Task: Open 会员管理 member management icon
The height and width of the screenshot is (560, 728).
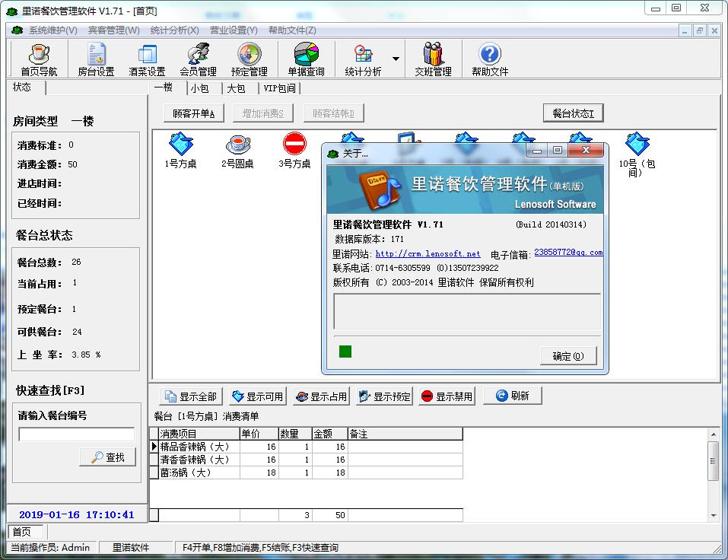Action: point(199,59)
